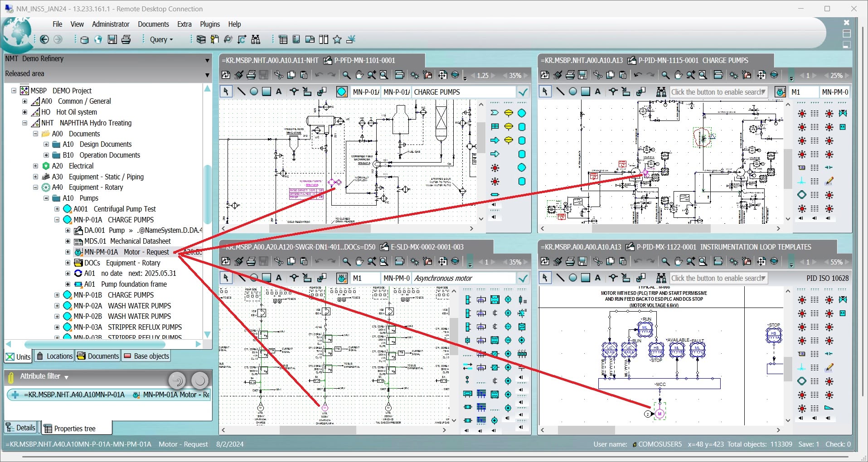The image size is (868, 462).
Task: Click the back navigation arrow in main toolbar
Action: tap(44, 39)
